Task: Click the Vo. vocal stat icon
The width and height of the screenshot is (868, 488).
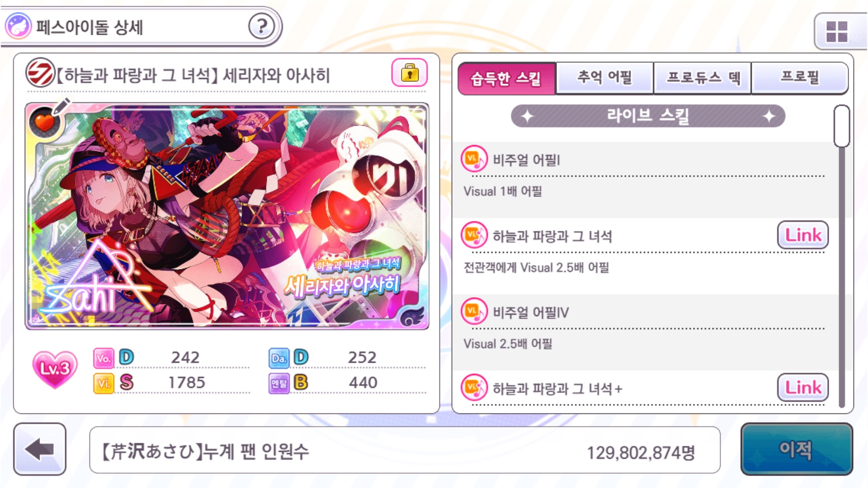Action: (x=104, y=358)
